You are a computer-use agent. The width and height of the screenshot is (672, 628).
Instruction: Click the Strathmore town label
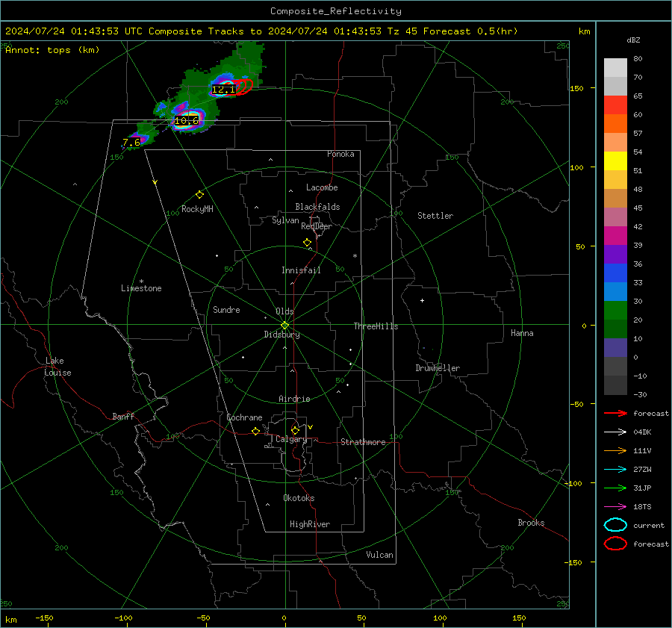click(363, 442)
